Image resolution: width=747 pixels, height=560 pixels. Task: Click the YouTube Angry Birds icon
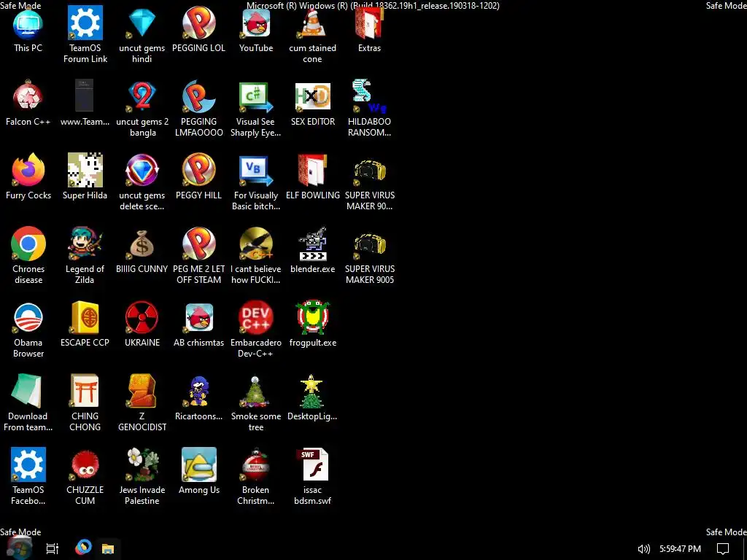point(256,23)
